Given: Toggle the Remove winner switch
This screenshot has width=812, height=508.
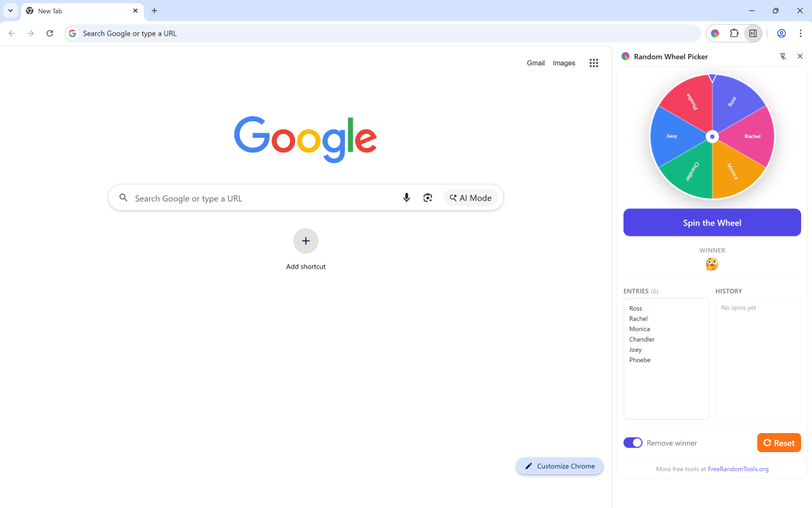Looking at the screenshot, I should [632, 443].
